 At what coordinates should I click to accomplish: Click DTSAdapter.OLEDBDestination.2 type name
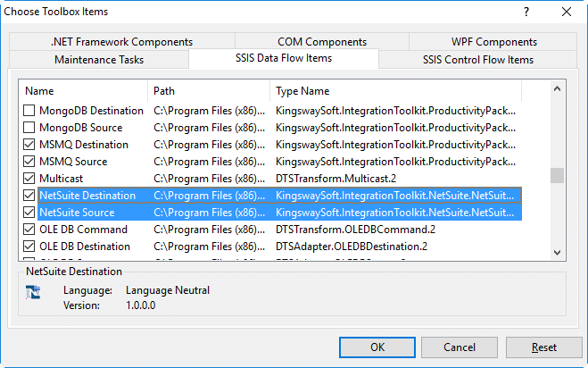click(352, 247)
